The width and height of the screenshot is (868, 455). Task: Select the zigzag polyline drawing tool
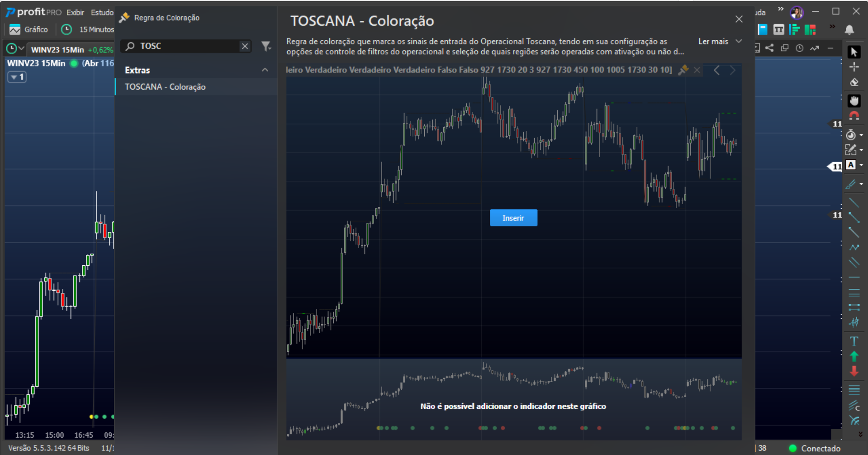pyautogui.click(x=854, y=247)
